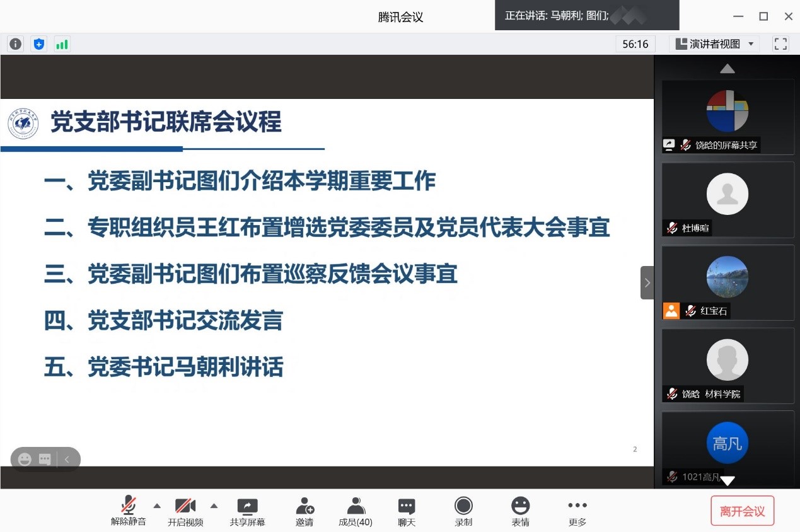Click the meeting info icon
Viewport: 800px width, 532px height.
pyautogui.click(x=15, y=44)
